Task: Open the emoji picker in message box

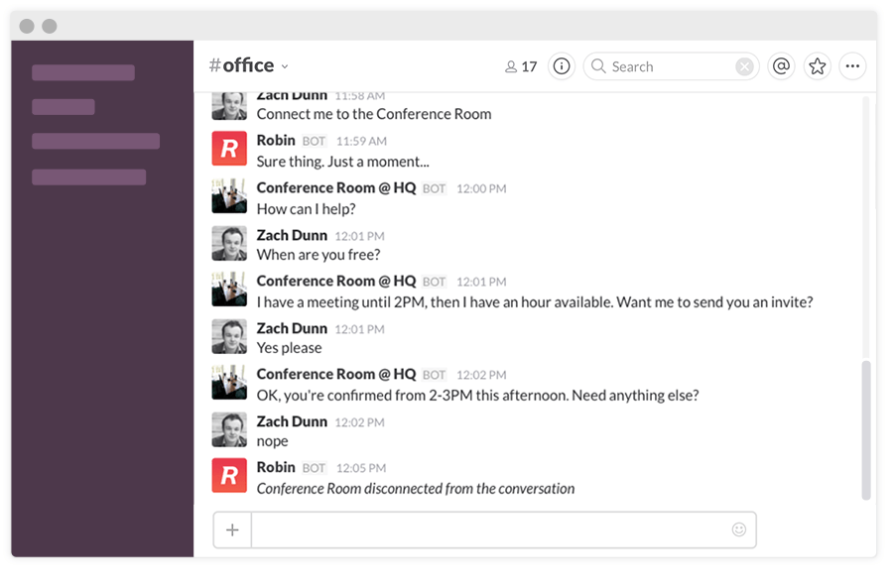Action: tap(738, 529)
